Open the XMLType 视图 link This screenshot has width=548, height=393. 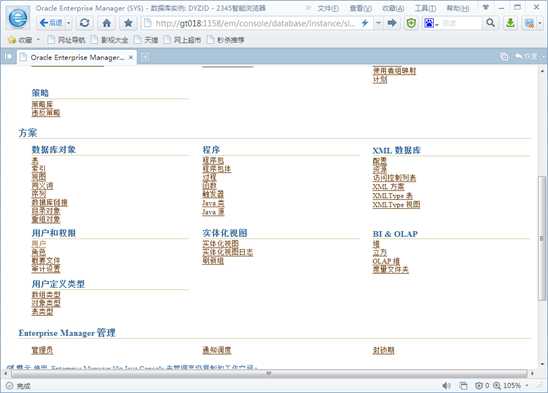pyautogui.click(x=396, y=205)
